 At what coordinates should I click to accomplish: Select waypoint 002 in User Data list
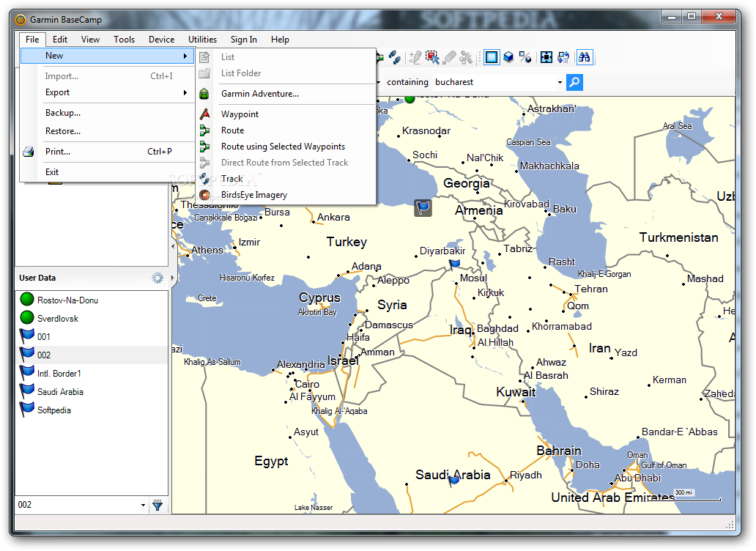(x=92, y=355)
